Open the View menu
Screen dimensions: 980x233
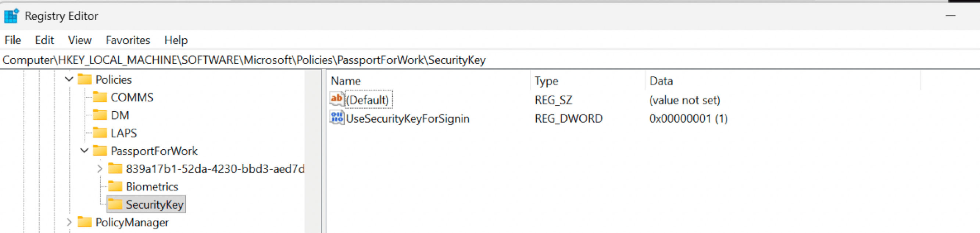coord(79,40)
